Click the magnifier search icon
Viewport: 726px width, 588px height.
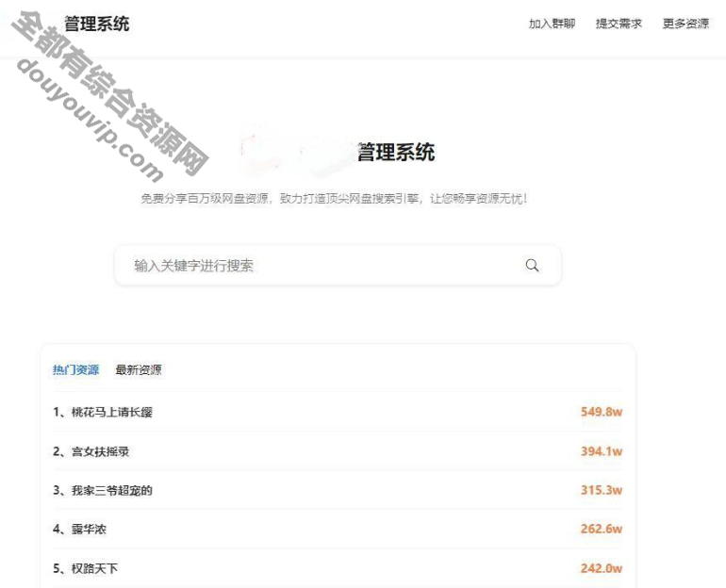click(532, 265)
